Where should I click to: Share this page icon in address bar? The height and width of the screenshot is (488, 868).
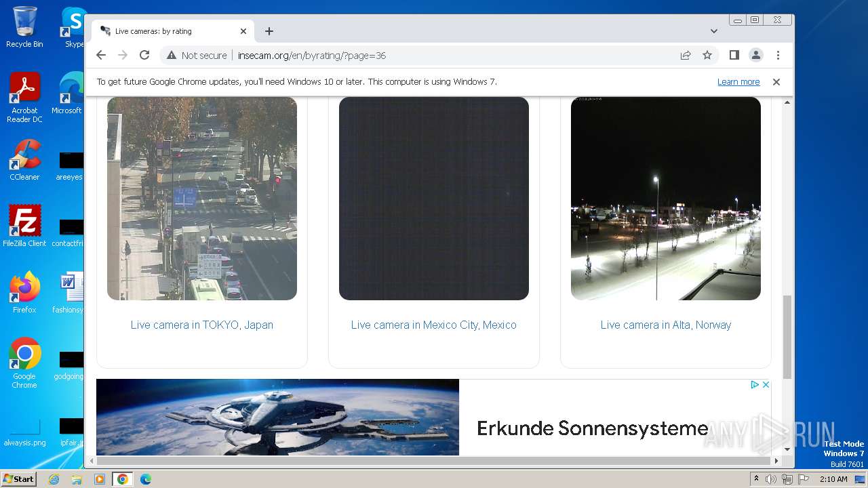pyautogui.click(x=686, y=56)
